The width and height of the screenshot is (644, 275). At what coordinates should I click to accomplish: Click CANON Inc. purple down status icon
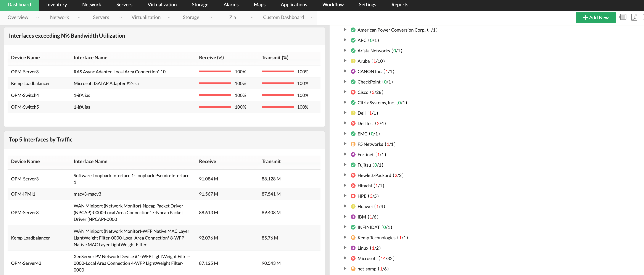[353, 71]
